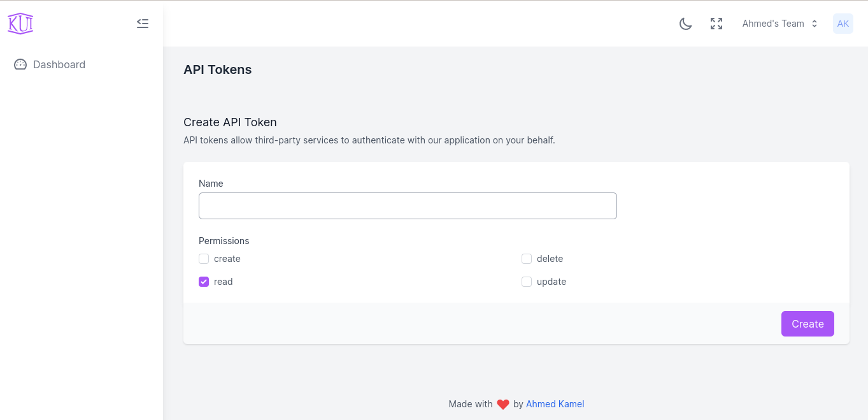Toggle dark mode moon icon

pos(685,24)
